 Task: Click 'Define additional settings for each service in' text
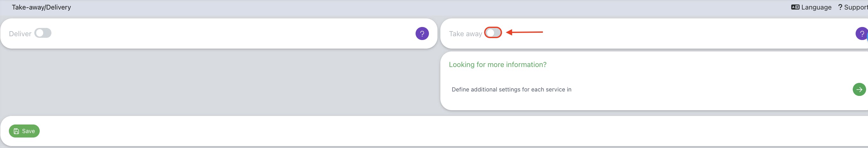pyautogui.click(x=511, y=89)
